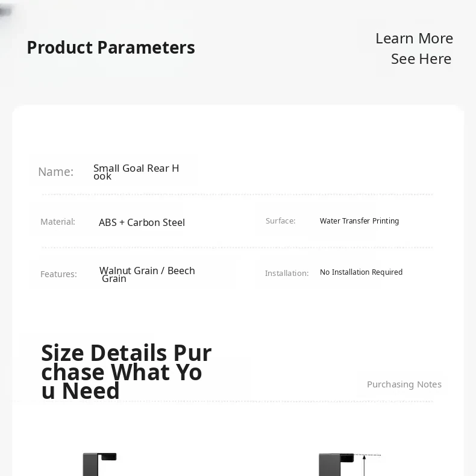
Task: Click the vertical dimension arrow icon
Action: (x=364, y=465)
